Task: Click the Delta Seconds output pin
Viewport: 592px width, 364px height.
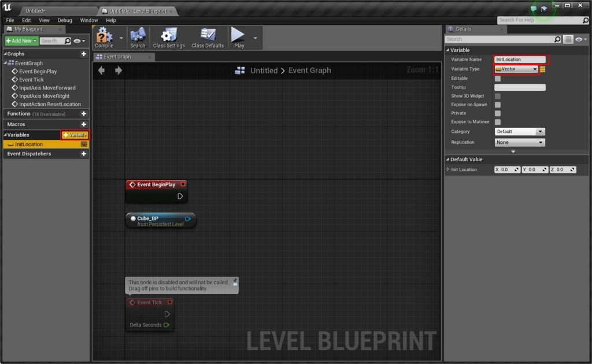Action: 166,325
